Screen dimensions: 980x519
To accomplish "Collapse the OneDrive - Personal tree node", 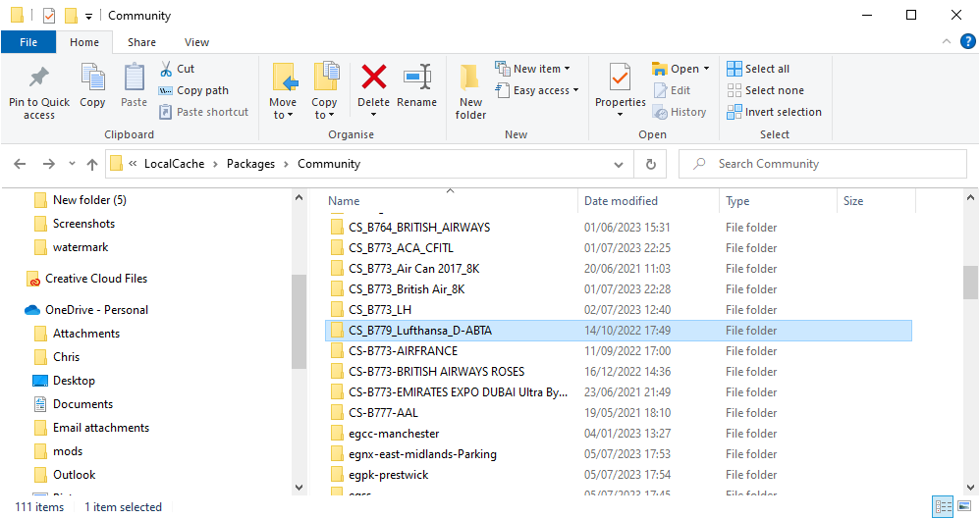I will coord(14,310).
